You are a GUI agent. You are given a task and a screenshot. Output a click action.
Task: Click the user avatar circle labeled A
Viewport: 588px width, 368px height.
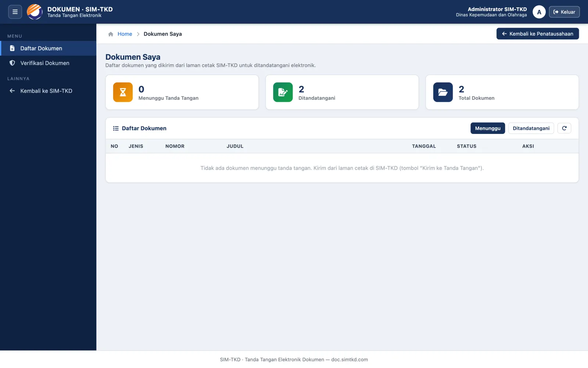(x=539, y=12)
